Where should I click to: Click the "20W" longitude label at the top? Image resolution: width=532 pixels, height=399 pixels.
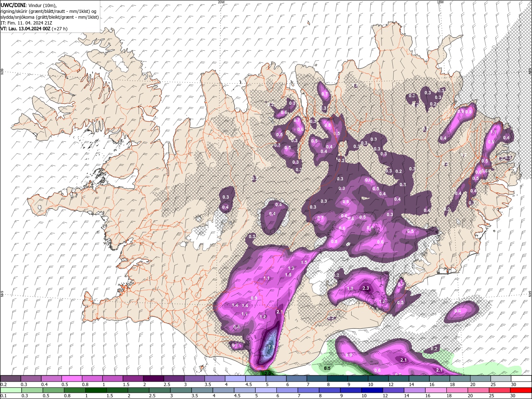(221, 2)
